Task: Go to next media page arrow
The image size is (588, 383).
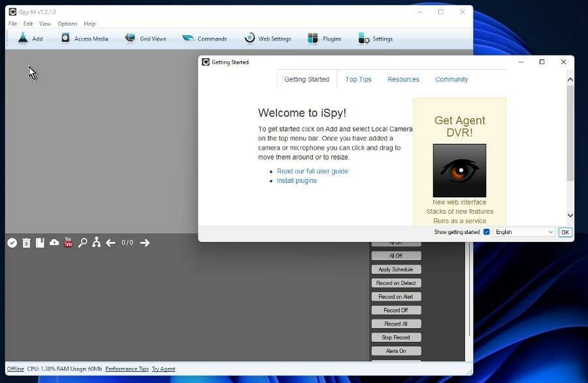Action: click(145, 242)
